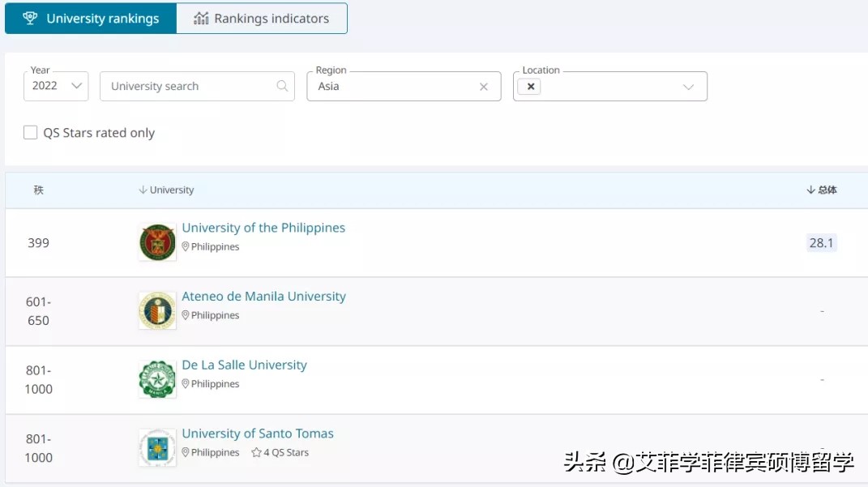Click the trophy icon on University rankings tab

[31, 18]
